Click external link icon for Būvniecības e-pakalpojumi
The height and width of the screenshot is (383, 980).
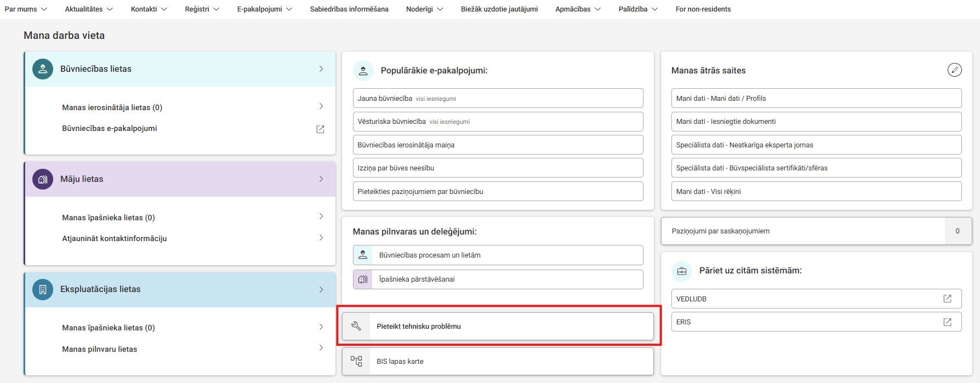click(x=320, y=129)
